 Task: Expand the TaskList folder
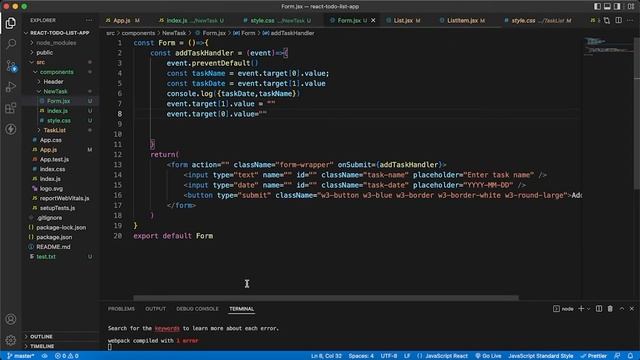[x=54, y=130]
